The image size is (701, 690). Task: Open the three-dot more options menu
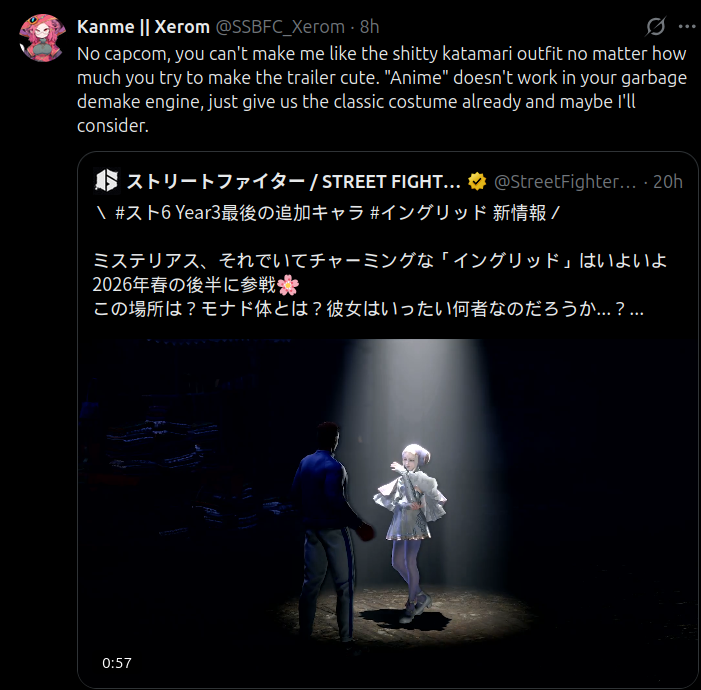(687, 26)
